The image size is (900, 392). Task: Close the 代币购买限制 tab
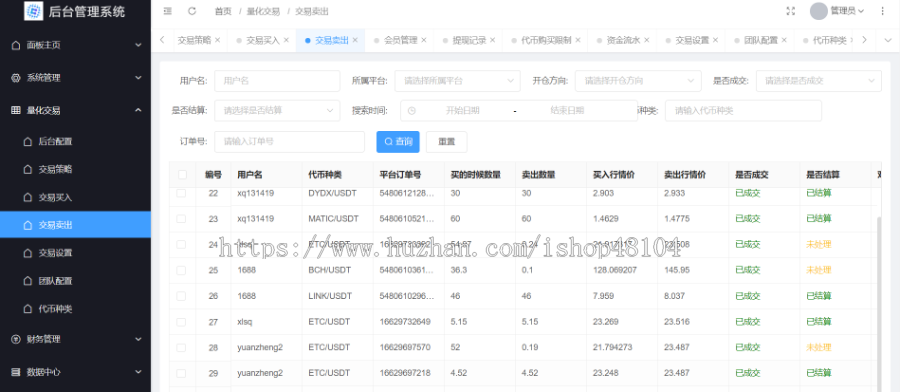[x=577, y=40]
